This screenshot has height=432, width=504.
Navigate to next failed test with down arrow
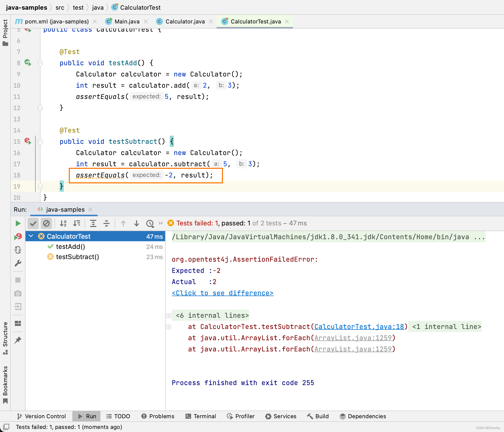coord(137,223)
